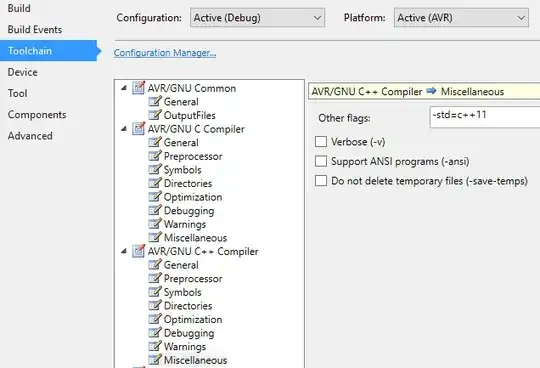Click the Other flags input field
The height and width of the screenshot is (368, 540).
485,117
